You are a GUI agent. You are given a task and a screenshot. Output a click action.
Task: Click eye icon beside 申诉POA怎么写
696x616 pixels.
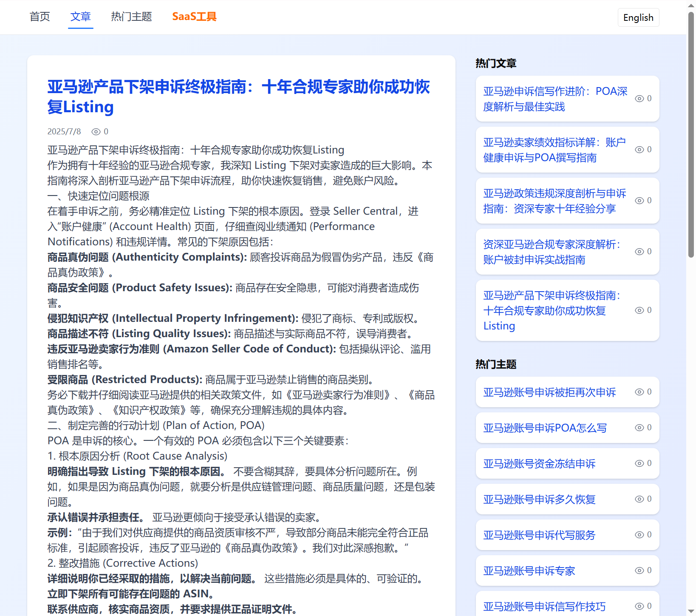(639, 428)
